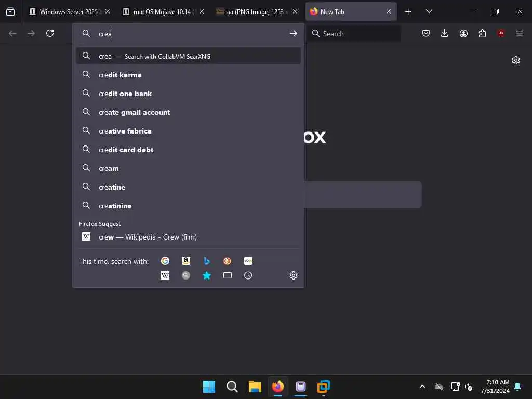Open the Firefox account menu
The height and width of the screenshot is (399, 532).
463,33
